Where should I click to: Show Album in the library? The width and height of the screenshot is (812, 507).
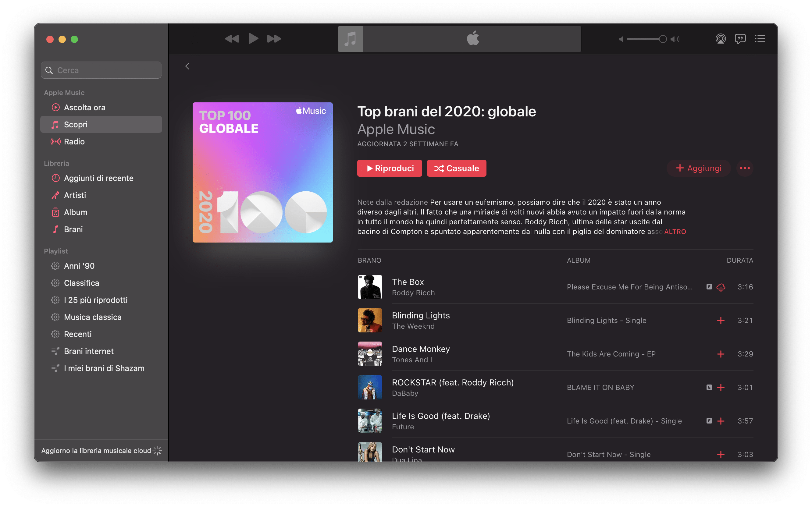point(101,212)
